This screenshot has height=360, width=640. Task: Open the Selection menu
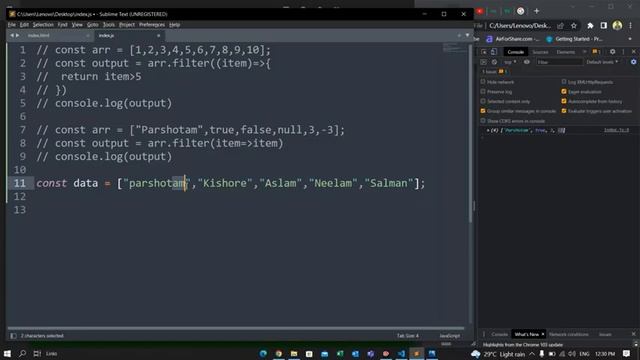pos(43,25)
